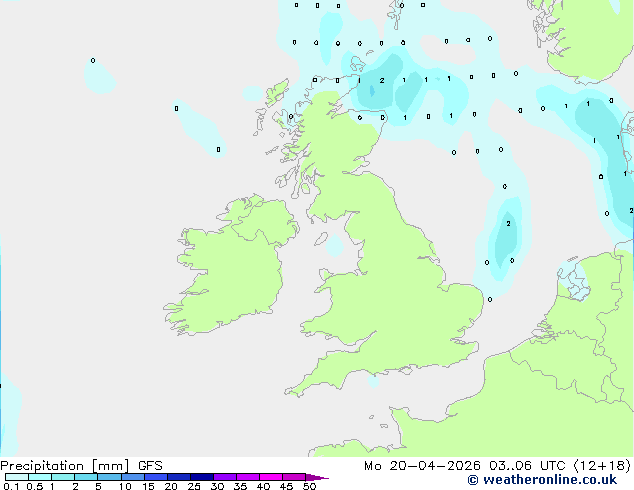
Task: Click the '2' value north of Scotland
Action: [x=382, y=80]
